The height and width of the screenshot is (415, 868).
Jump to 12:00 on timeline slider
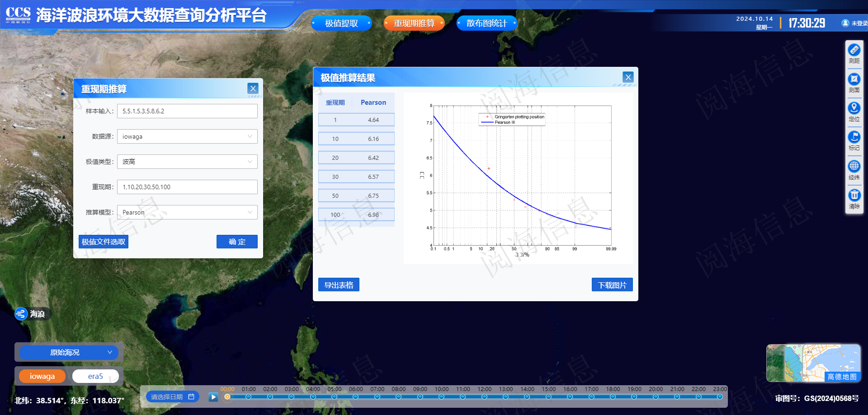(484, 397)
